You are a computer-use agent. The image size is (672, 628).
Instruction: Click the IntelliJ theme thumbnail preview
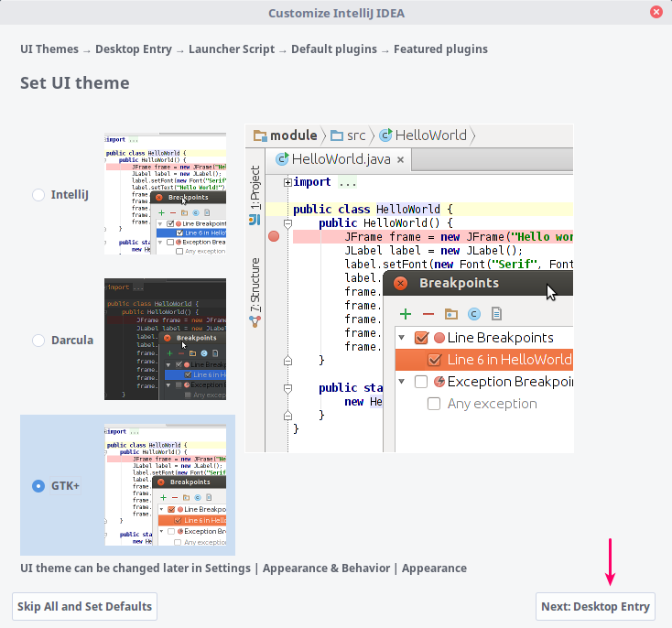click(x=165, y=194)
